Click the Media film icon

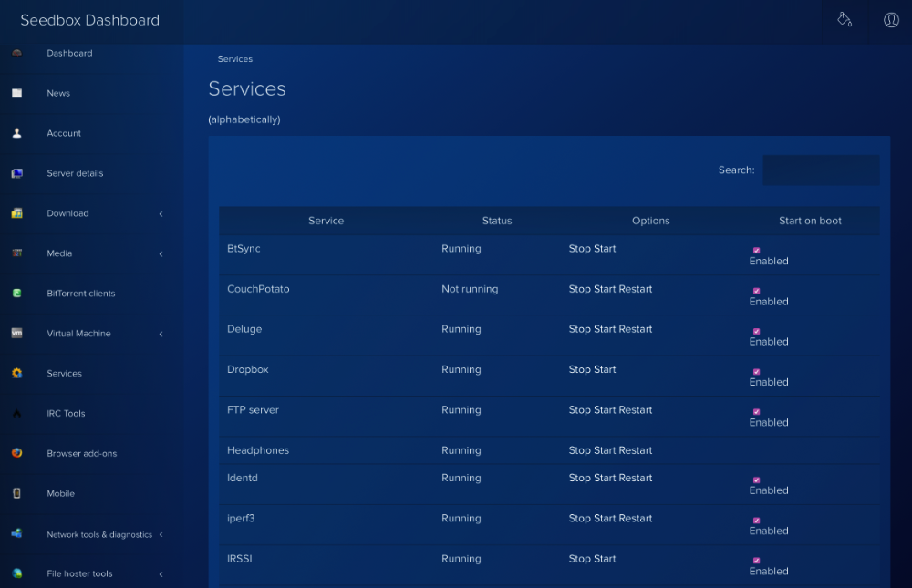16,253
